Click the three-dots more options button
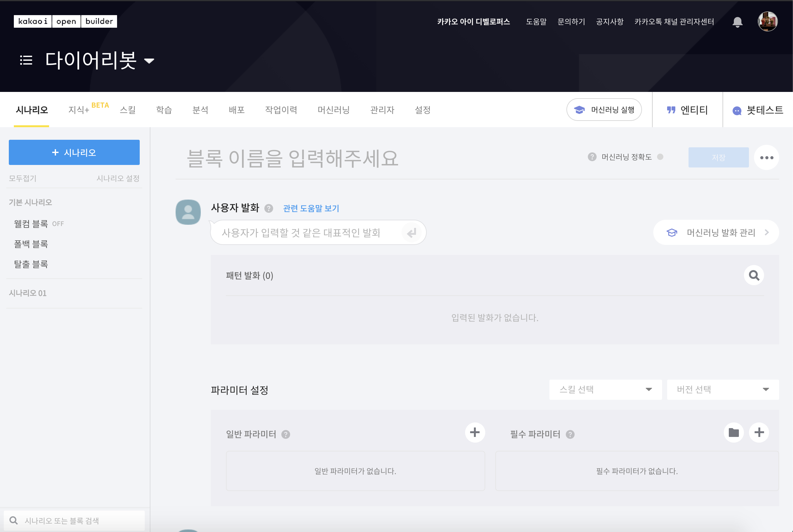This screenshot has height=532, width=793. pyautogui.click(x=766, y=157)
